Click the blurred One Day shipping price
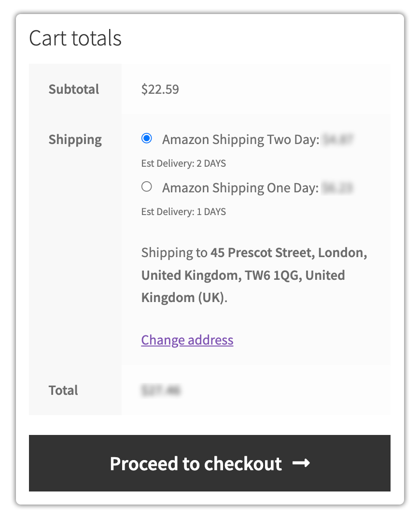 tap(337, 187)
